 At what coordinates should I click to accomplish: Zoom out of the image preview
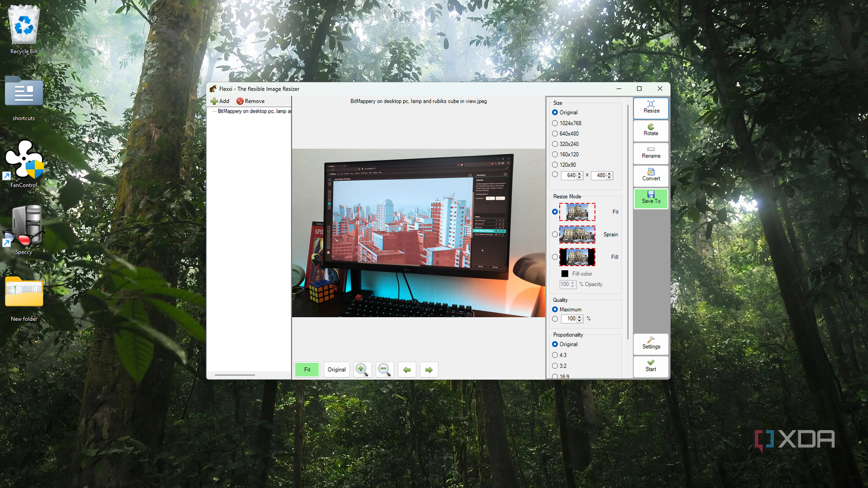tap(384, 370)
